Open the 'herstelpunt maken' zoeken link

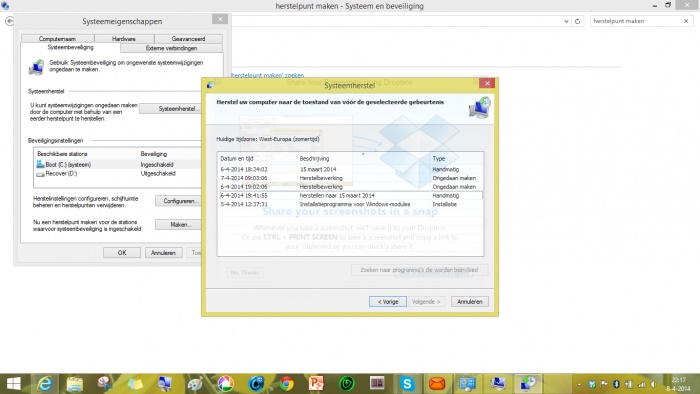(267, 75)
